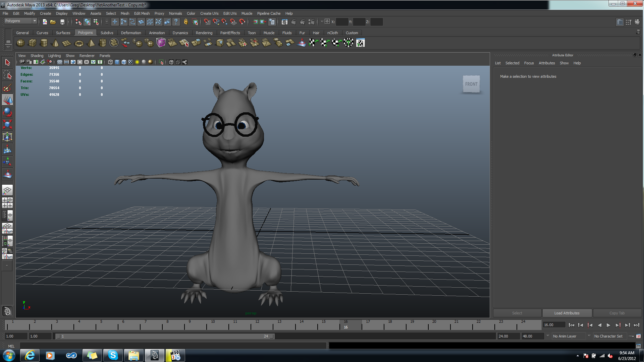Expand the No Character Set dropdown arrow
The width and height of the screenshot is (644, 362).
589,336
